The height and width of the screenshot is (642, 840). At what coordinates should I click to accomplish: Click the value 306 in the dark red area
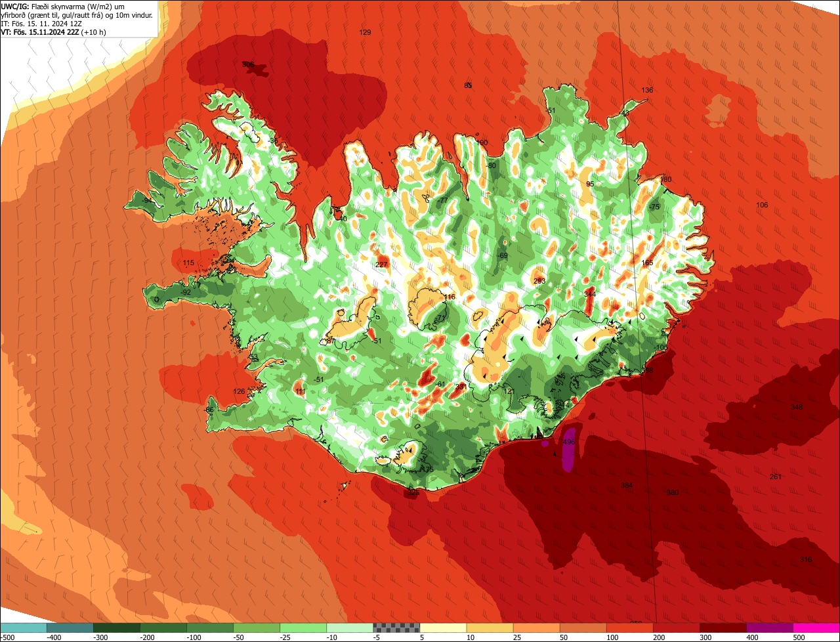[x=247, y=64]
